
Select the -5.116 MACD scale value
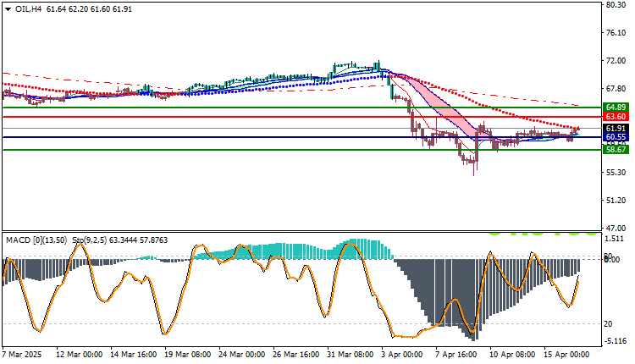tap(616, 341)
